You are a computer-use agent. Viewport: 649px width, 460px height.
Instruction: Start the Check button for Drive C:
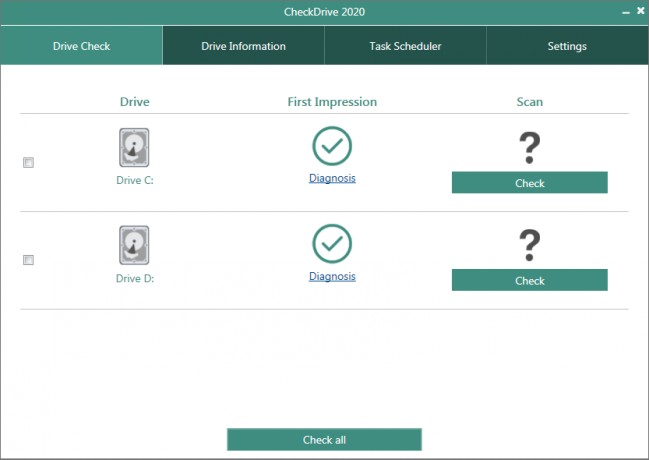pos(530,183)
